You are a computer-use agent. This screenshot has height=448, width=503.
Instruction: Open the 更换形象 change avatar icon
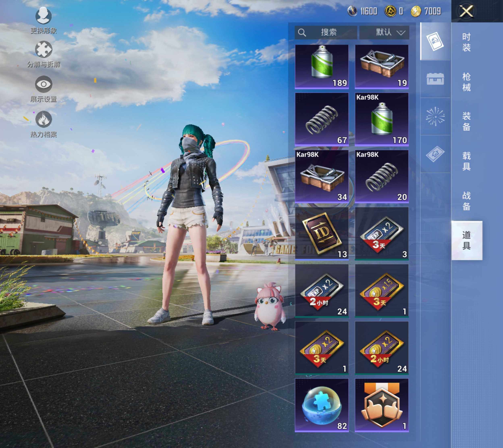(x=44, y=16)
